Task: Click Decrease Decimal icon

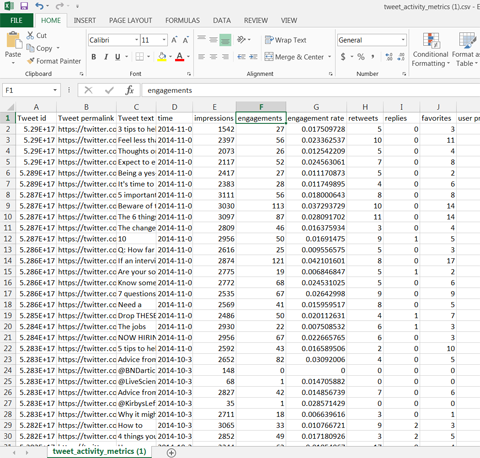Action: (401, 57)
